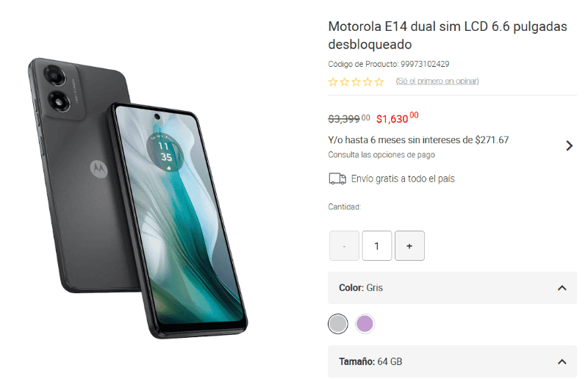Click the Motorola E14 product title
Screen dimensions: 588x379
[448, 35]
